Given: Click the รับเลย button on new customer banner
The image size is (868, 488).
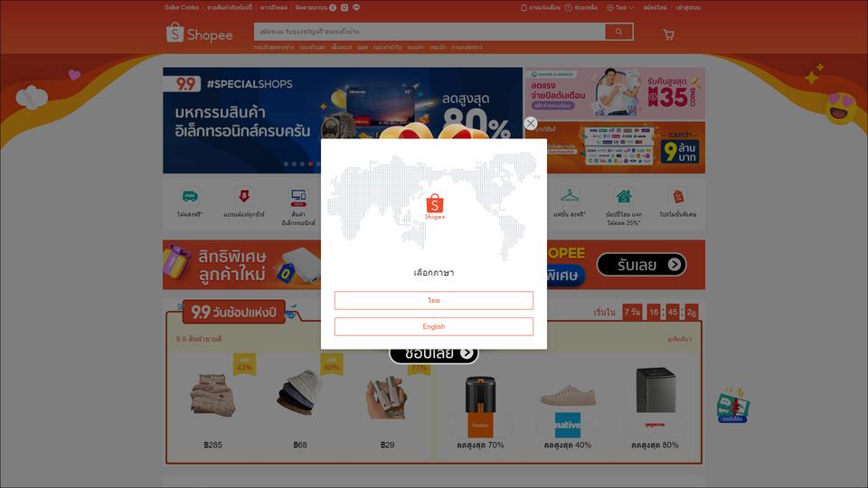Looking at the screenshot, I should [642, 265].
